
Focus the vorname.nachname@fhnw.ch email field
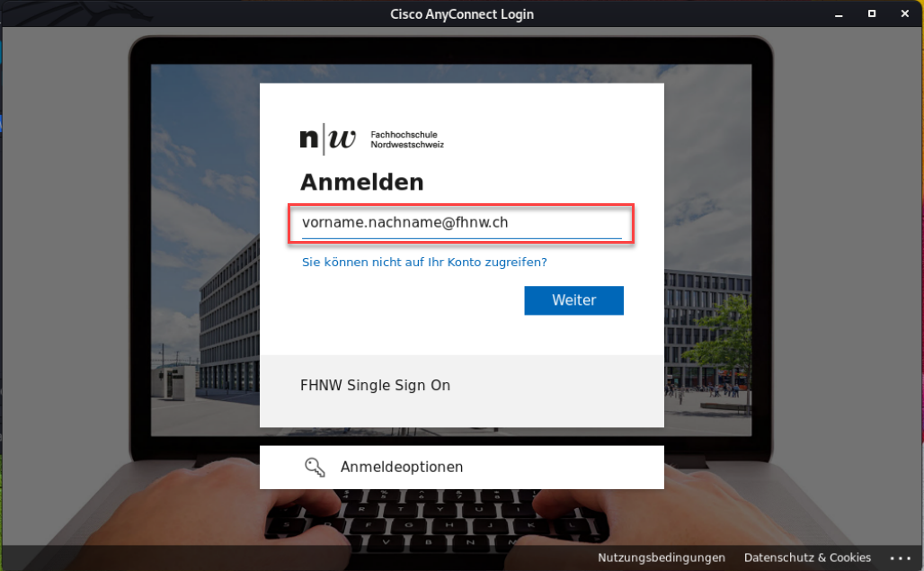click(x=461, y=223)
